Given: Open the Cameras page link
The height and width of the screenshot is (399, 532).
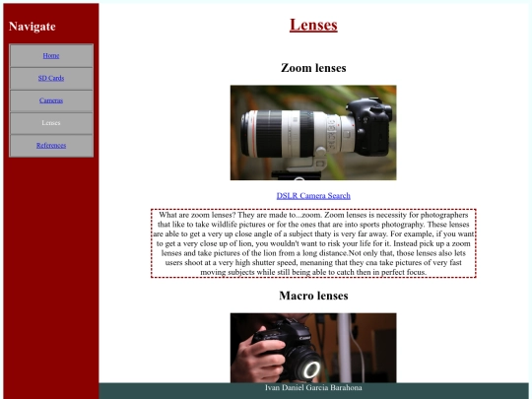Looking at the screenshot, I should coord(51,100).
